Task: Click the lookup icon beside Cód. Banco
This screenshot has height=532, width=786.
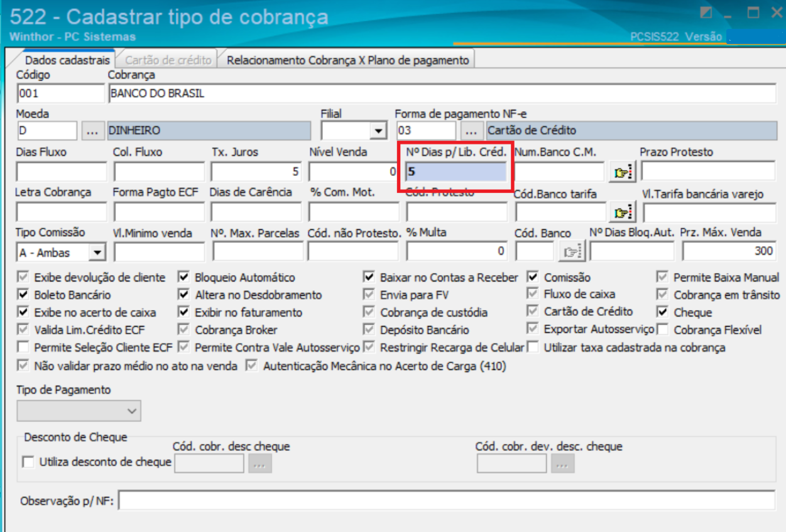Action: (572, 252)
